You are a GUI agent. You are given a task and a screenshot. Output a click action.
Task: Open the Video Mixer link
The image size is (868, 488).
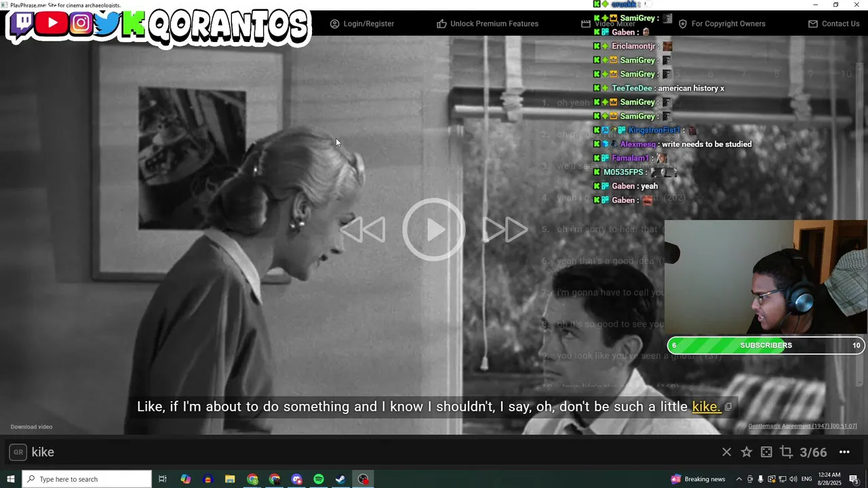click(x=608, y=24)
